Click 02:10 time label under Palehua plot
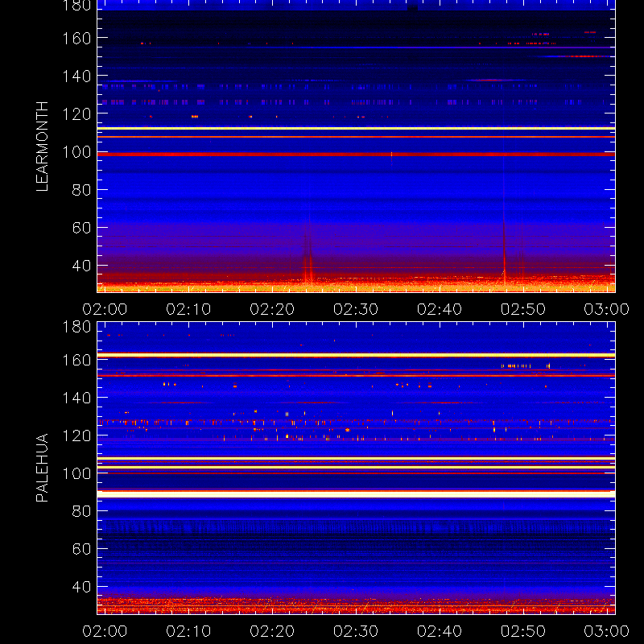The image size is (644, 644). coord(188,631)
